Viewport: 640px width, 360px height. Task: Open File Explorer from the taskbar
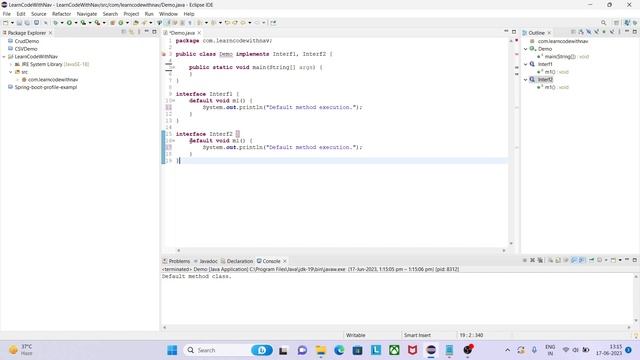point(320,350)
